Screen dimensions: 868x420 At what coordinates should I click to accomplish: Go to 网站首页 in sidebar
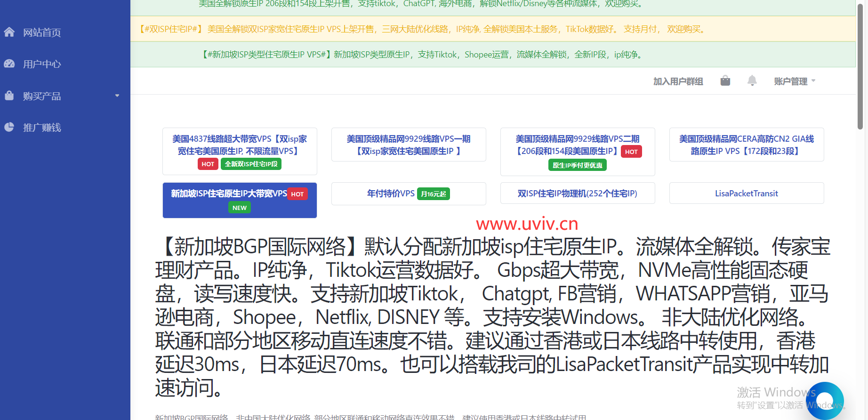[42, 32]
